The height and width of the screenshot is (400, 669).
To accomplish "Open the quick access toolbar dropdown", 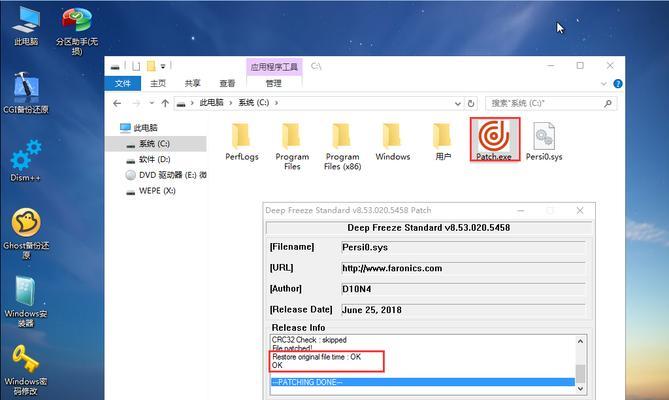I will pos(163,67).
